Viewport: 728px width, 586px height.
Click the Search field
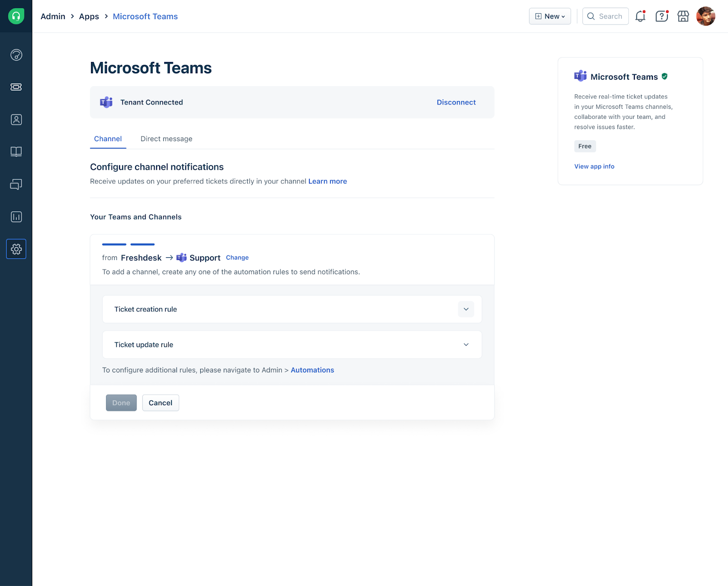click(606, 16)
